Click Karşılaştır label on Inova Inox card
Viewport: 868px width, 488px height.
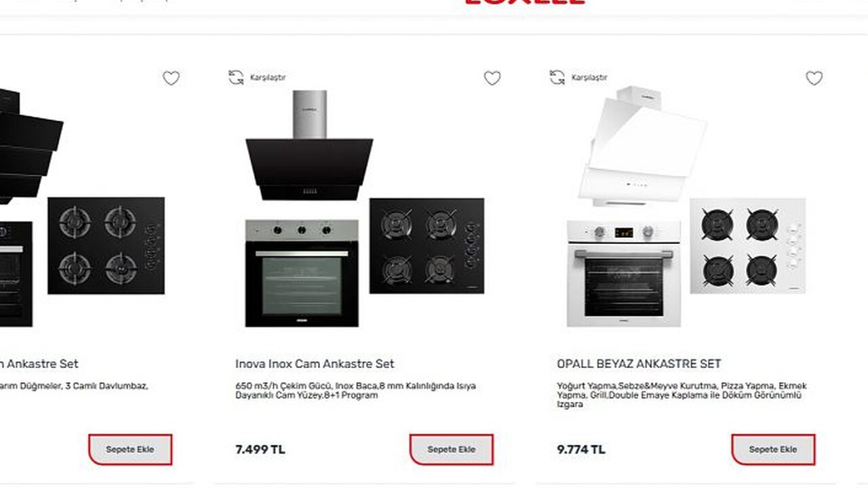268,78
